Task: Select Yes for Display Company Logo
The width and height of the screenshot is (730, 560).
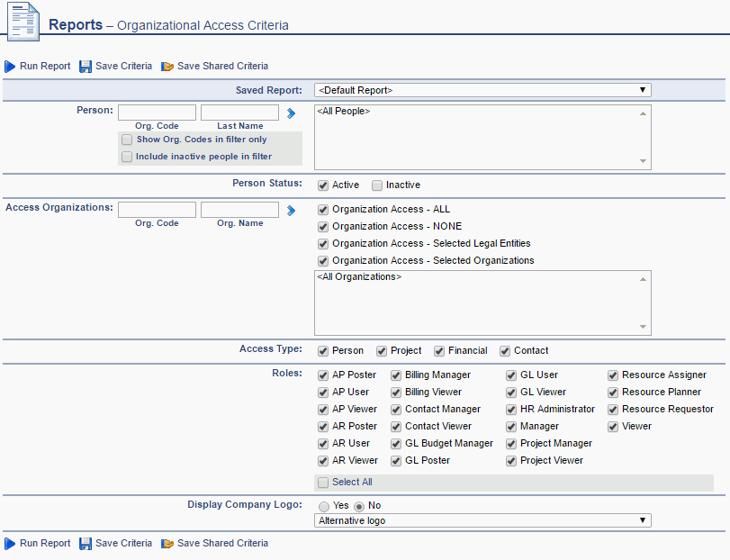Action: pos(323,506)
